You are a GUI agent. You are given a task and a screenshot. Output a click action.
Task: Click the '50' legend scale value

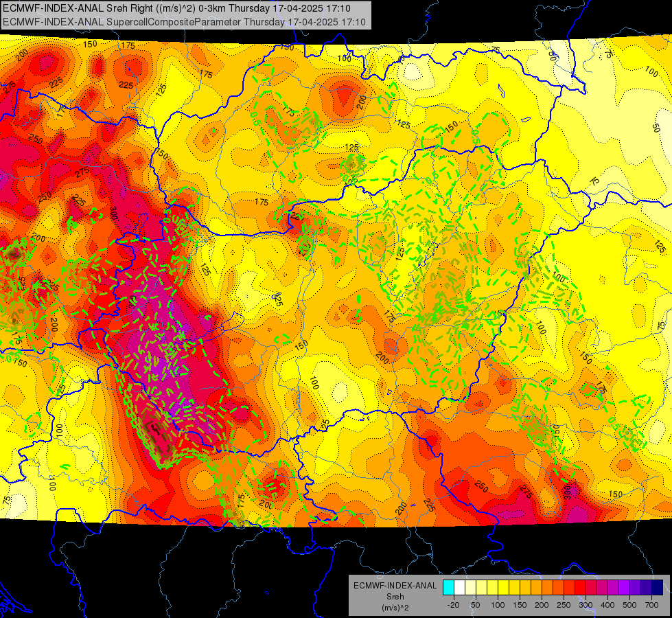[475, 605]
